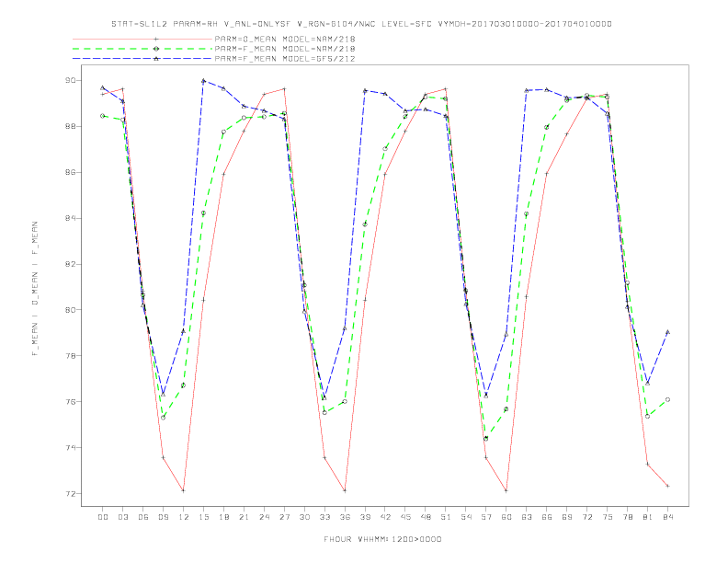Click y-axis tick value 74
This screenshot has height=563, width=728.
[x=70, y=448]
